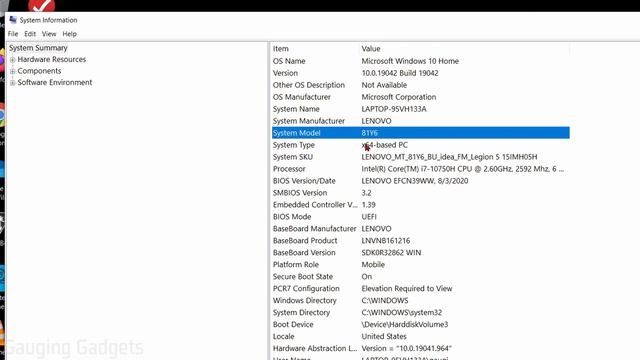Select the System Manufacturer row

pyautogui.click(x=420, y=121)
